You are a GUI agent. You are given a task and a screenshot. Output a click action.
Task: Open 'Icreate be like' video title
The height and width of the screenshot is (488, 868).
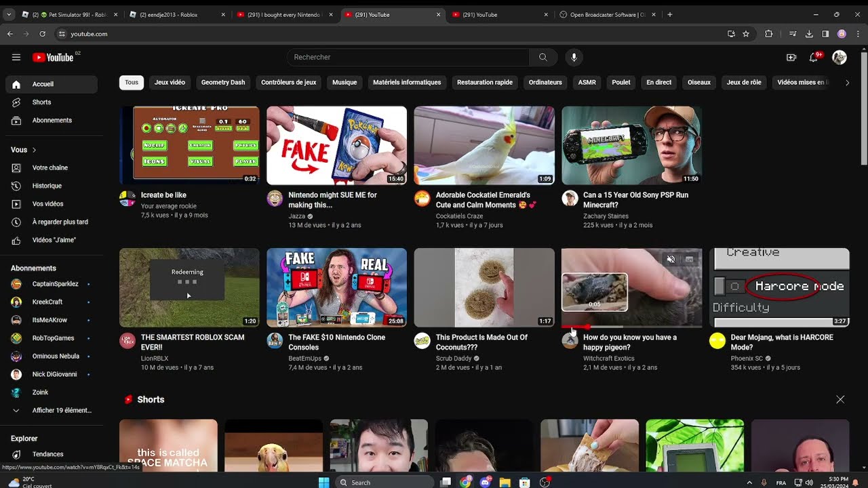pos(163,195)
